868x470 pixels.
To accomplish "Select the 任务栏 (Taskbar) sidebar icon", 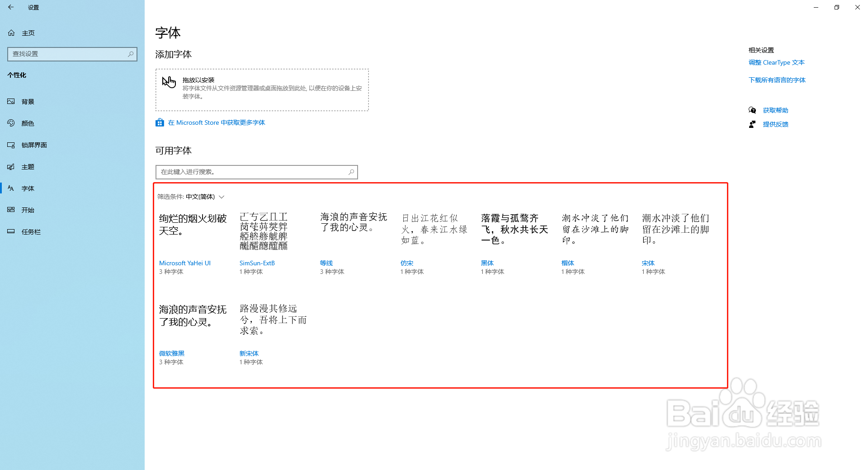I will point(11,231).
